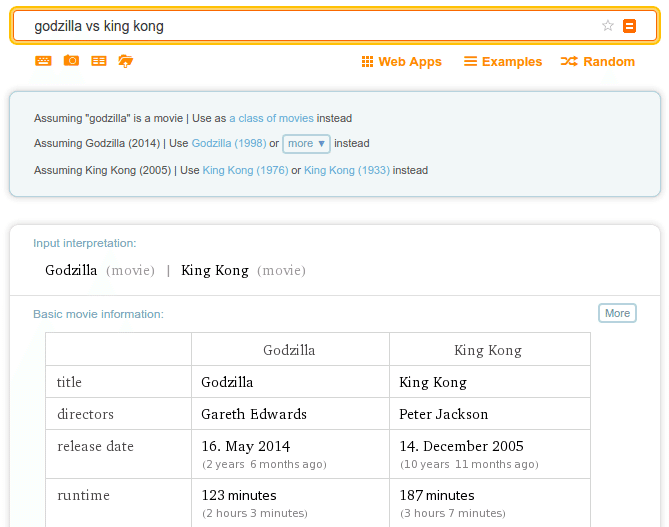This screenshot has width=669, height=527.
Task: Click 'Basic movie information:' heading
Action: (98, 314)
